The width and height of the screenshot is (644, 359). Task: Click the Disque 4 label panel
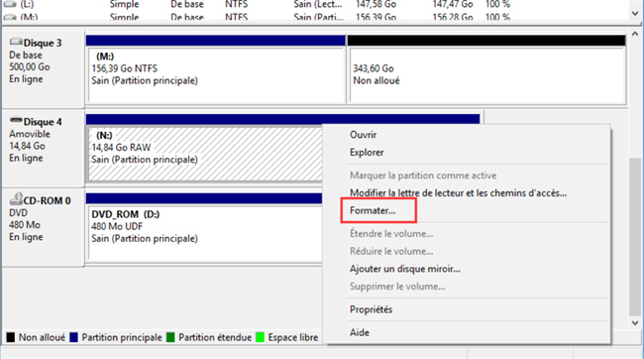pos(44,148)
